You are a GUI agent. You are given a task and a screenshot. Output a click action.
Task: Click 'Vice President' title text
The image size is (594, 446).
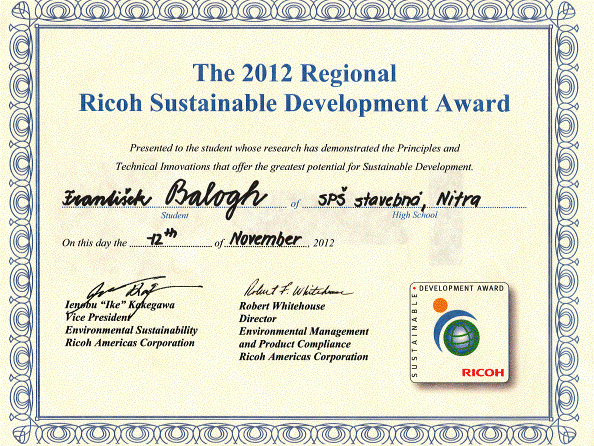(x=97, y=317)
